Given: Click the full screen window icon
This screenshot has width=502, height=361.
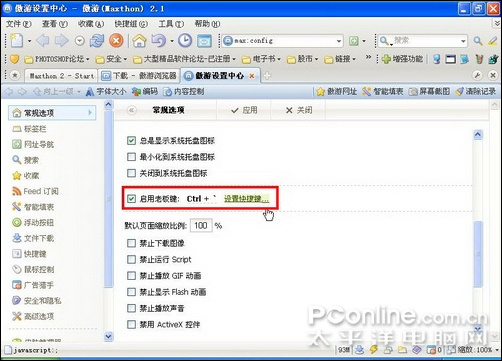Looking at the screenshot, I should click(204, 41).
